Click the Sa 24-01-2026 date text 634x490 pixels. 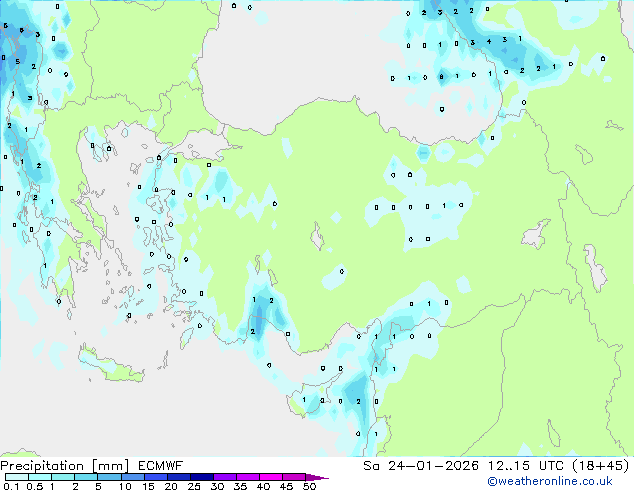click(421, 466)
